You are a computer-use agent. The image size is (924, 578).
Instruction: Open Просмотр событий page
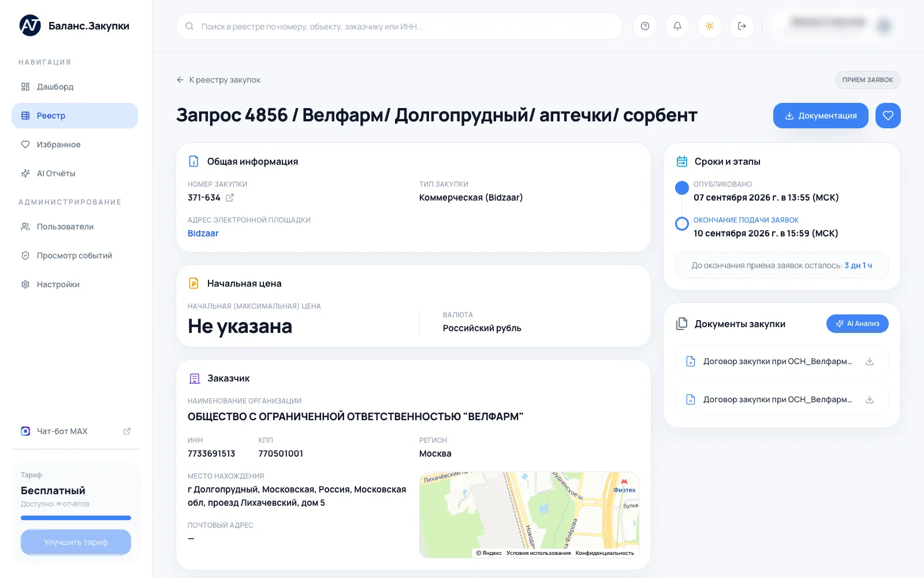pos(74,255)
